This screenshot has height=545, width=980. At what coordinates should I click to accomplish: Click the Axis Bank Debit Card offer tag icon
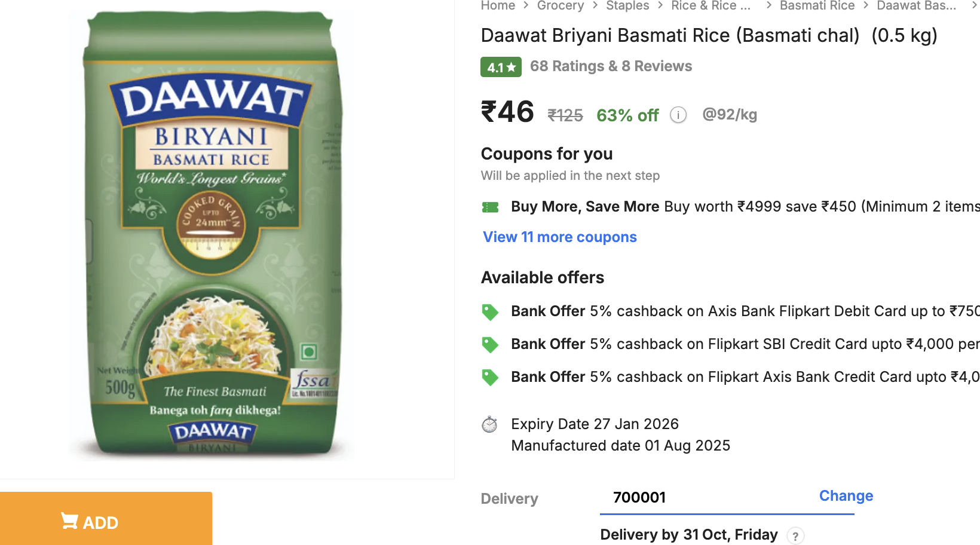click(490, 312)
